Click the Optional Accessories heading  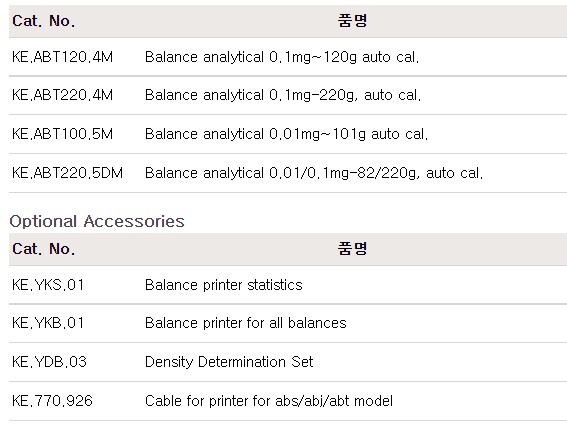coord(97,221)
